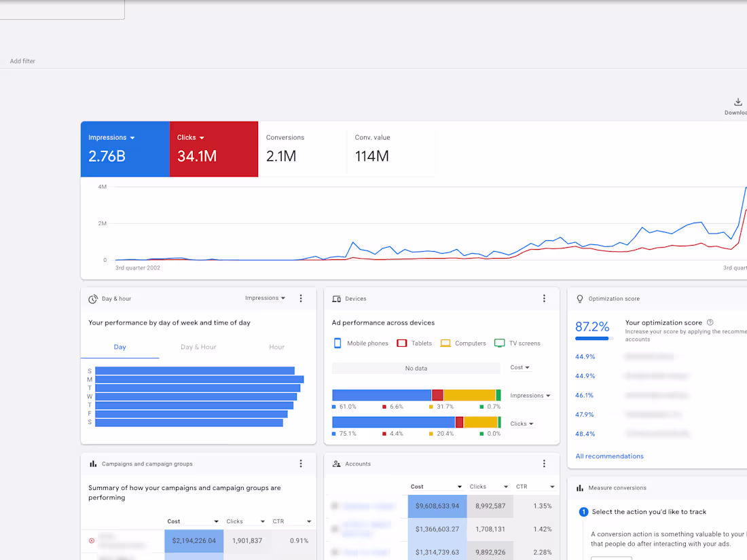This screenshot has height=560, width=747.
Task: Click the people icon on Accounts card
Action: 336,464
